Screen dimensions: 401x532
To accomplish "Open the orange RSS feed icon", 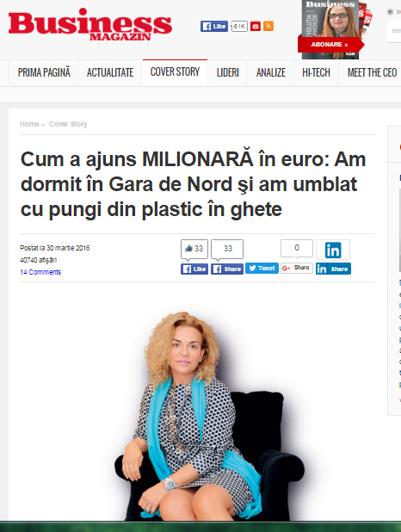I will tap(268, 26).
